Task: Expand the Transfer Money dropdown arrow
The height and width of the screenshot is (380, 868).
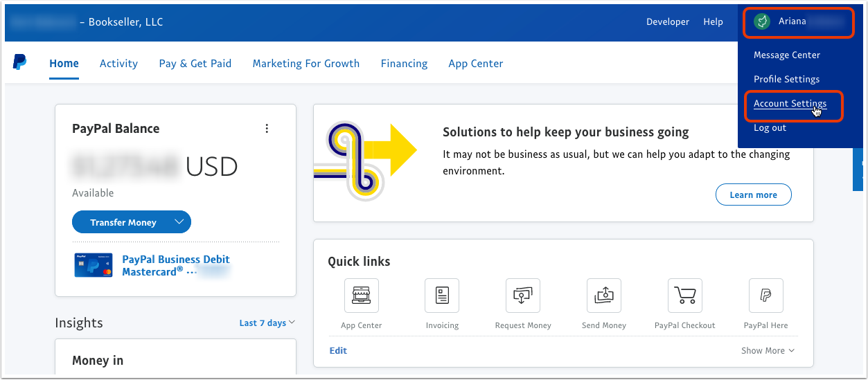Action: point(179,222)
